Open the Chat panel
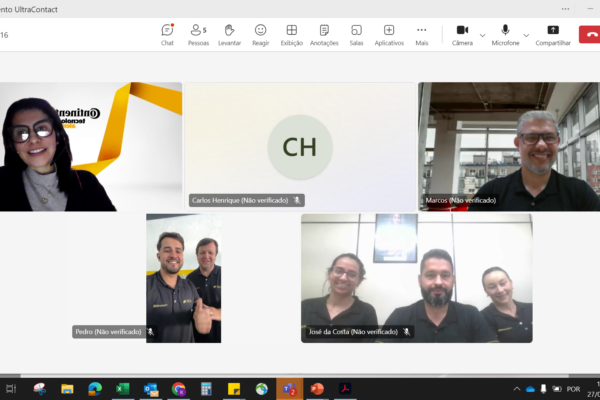This screenshot has width=600, height=400. tap(167, 34)
